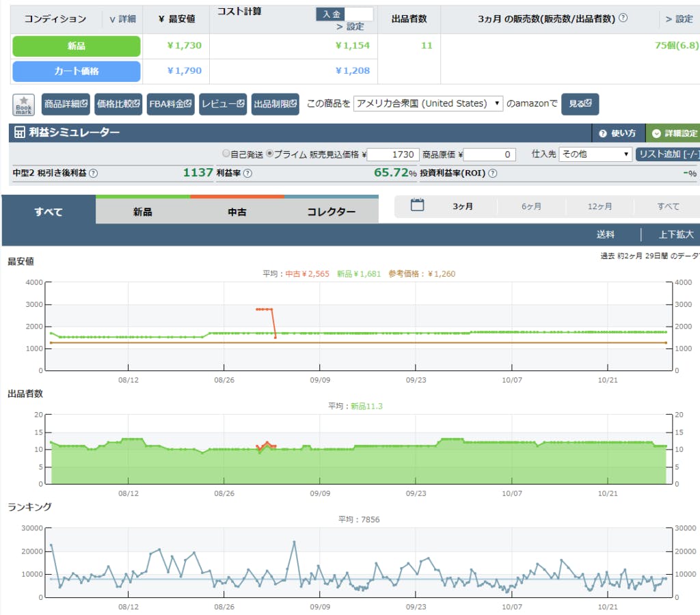Click help icon next to 中型2 税引き後利益
This screenshot has height=615, width=700.
(x=93, y=174)
